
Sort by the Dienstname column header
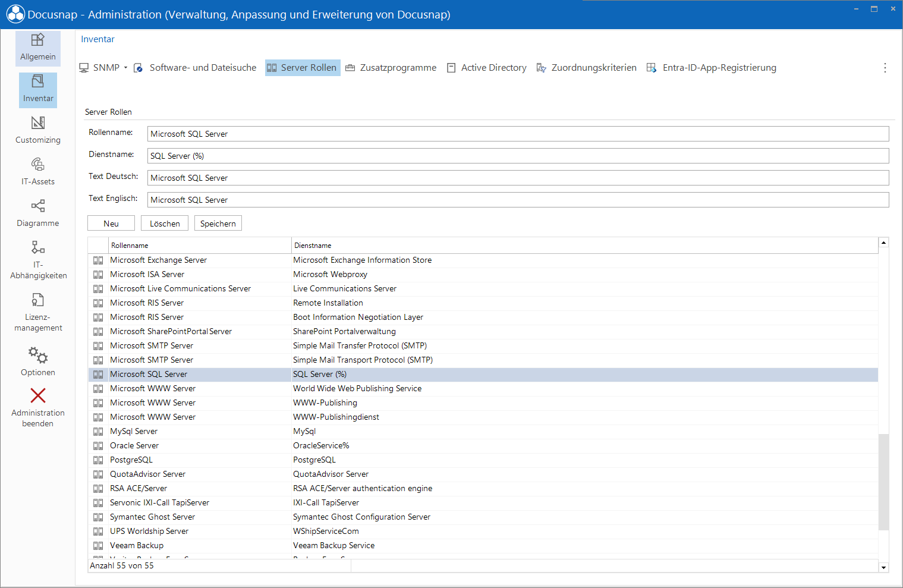(x=585, y=245)
